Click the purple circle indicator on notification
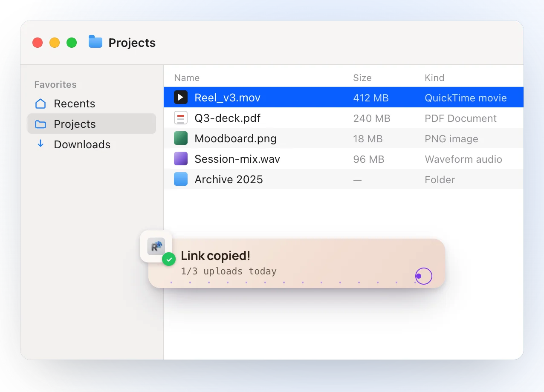The image size is (544, 392). [423, 276]
